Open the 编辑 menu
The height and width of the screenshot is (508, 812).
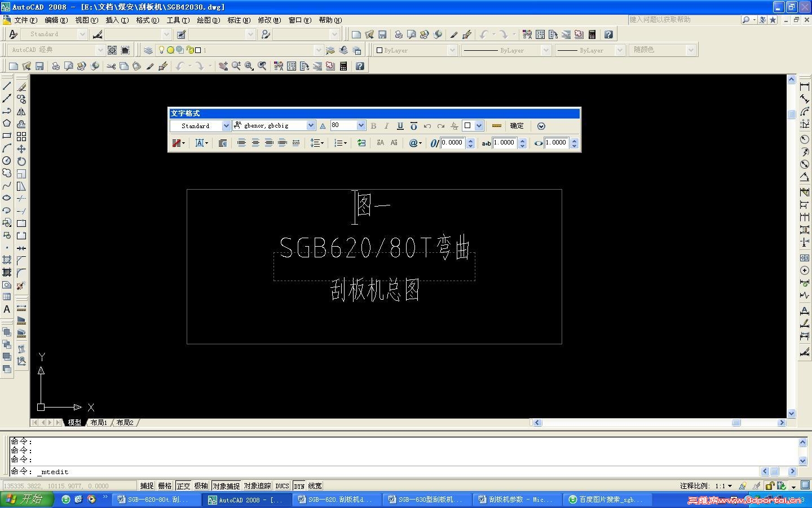[56, 20]
